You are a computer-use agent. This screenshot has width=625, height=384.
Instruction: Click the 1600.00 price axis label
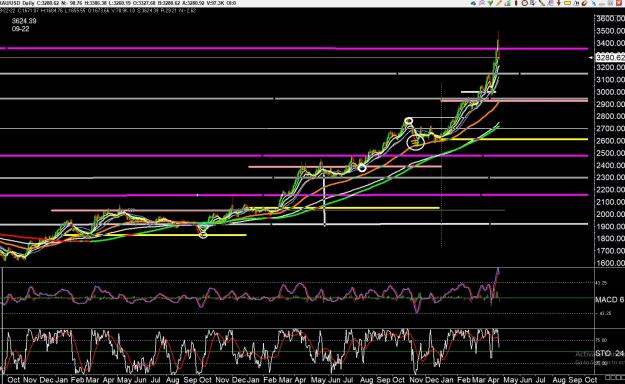(610, 263)
